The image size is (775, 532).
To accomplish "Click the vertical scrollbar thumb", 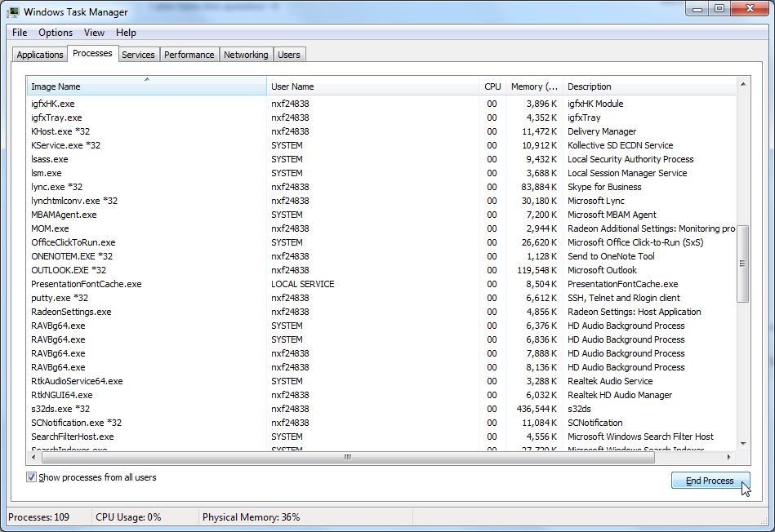I will [x=743, y=264].
